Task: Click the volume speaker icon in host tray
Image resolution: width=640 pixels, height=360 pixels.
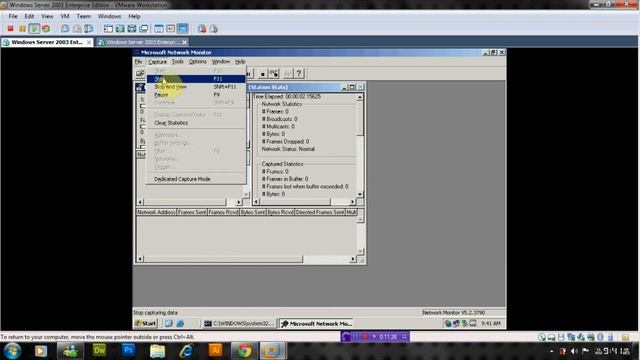Action: click(574, 351)
